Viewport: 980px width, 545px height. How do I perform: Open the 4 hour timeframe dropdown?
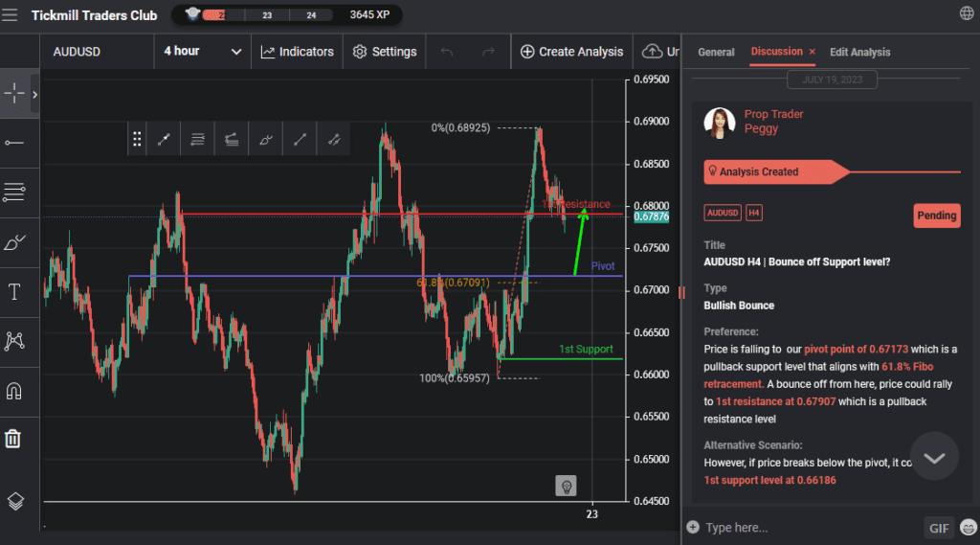(x=202, y=52)
